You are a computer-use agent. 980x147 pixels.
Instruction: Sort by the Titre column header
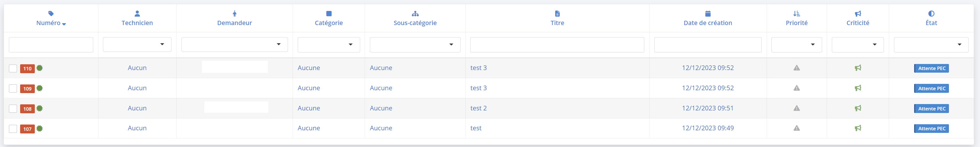[x=557, y=23]
